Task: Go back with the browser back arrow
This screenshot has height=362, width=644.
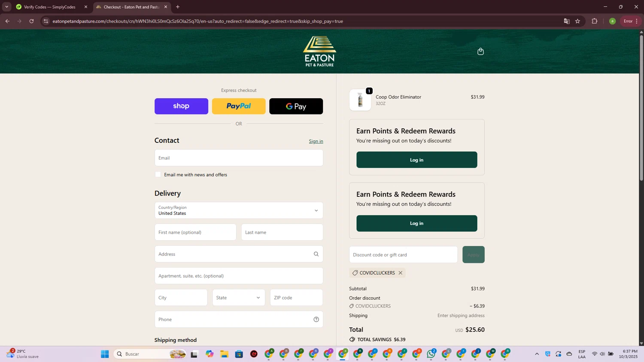Action: point(7,21)
